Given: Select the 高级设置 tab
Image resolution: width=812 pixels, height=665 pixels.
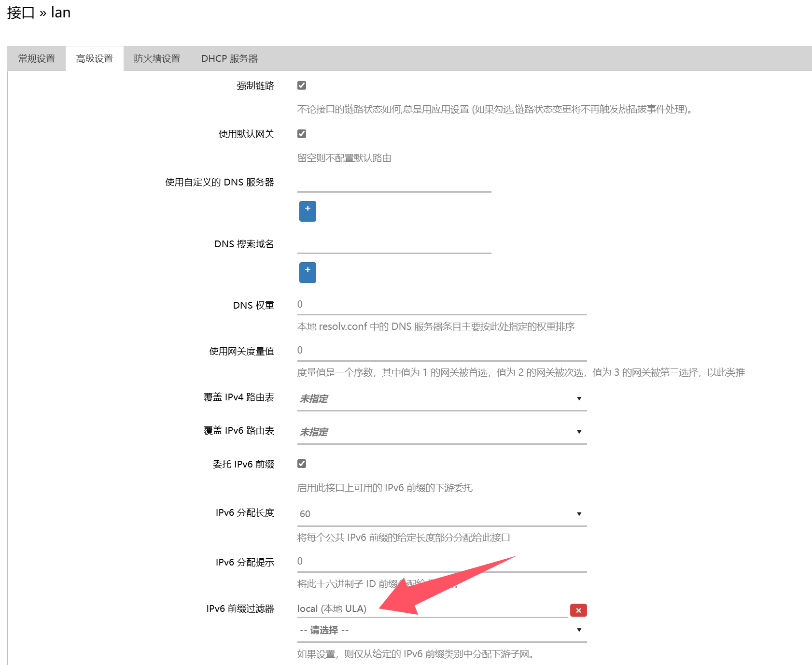Looking at the screenshot, I should coord(95,58).
